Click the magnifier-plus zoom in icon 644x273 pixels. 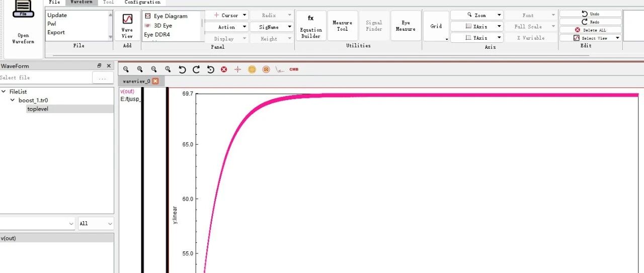pyautogui.click(x=140, y=69)
